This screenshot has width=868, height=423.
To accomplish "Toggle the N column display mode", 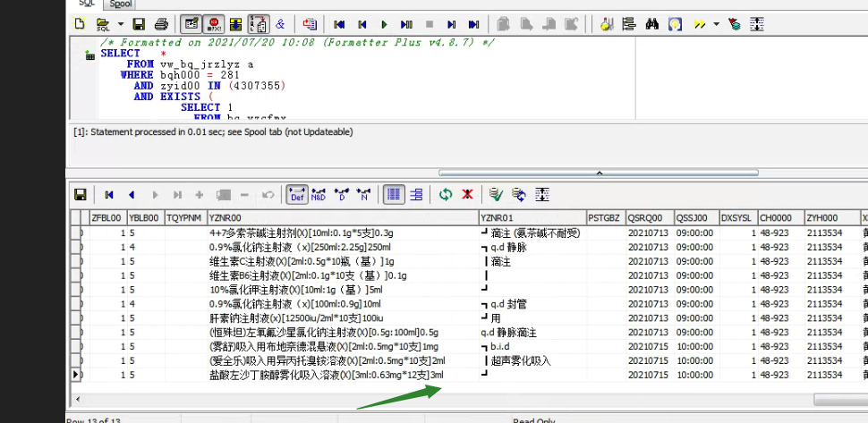I will [x=363, y=195].
